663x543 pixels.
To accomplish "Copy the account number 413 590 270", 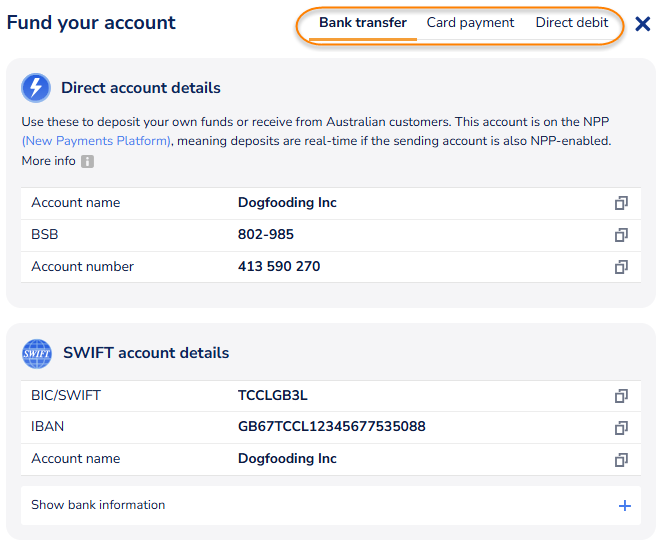I will [621, 267].
